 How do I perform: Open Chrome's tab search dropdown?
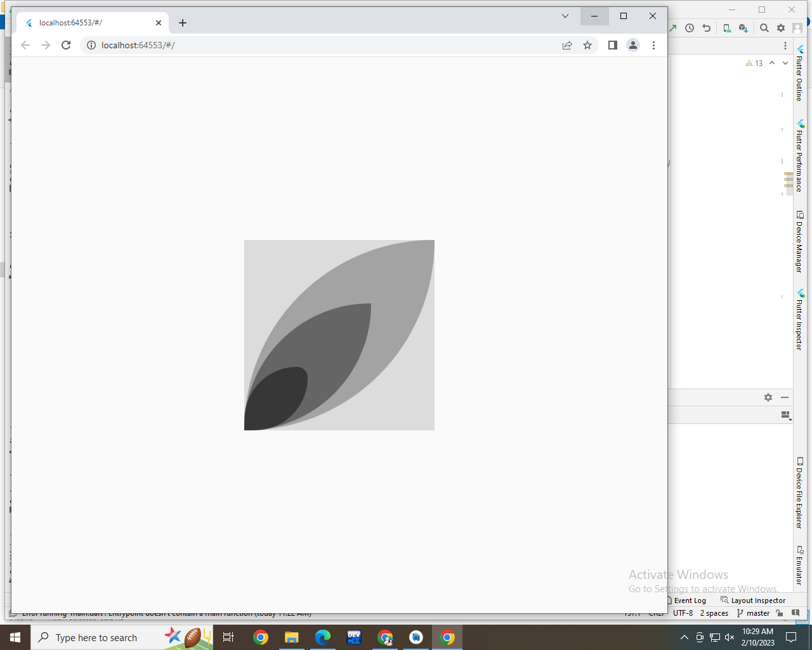(565, 16)
